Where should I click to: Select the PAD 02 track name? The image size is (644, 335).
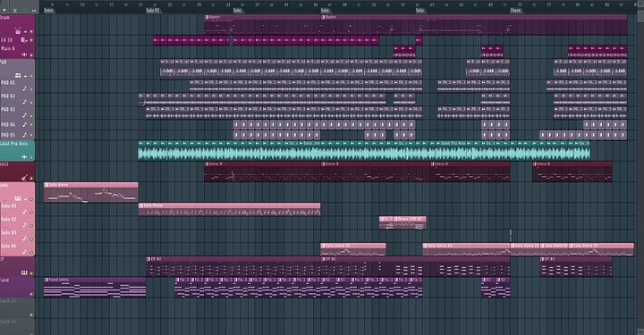[x=8, y=96]
